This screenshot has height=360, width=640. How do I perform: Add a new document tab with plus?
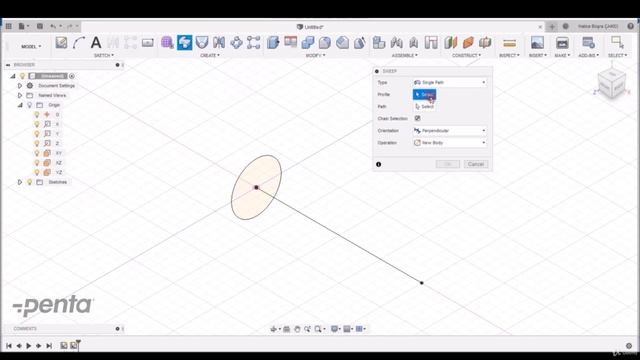(552, 27)
